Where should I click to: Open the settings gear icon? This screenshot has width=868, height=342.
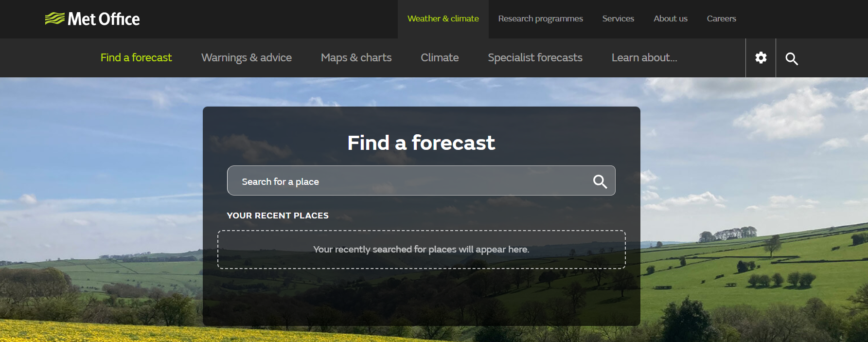click(x=761, y=58)
